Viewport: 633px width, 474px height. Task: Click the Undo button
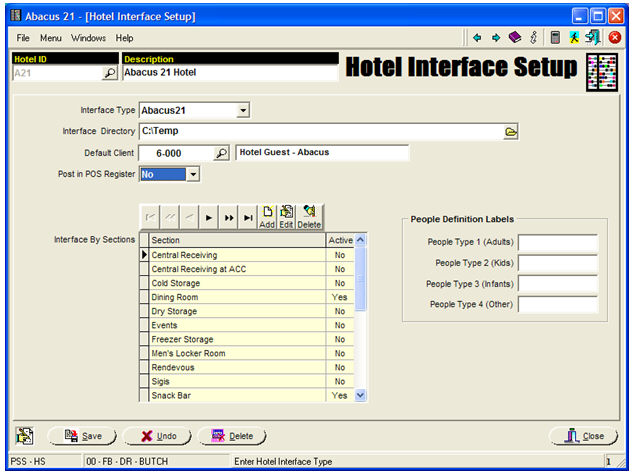157,436
